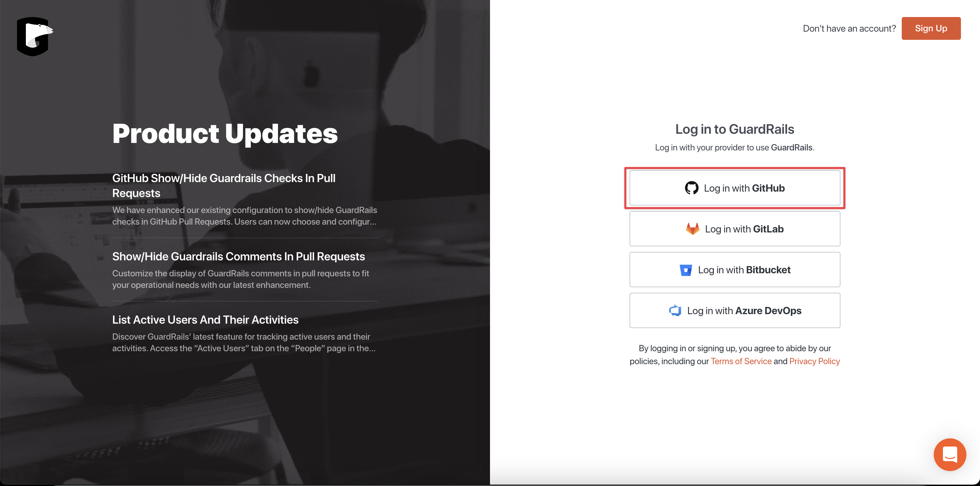Expand List Active Users article
980x486 pixels.
pos(206,319)
